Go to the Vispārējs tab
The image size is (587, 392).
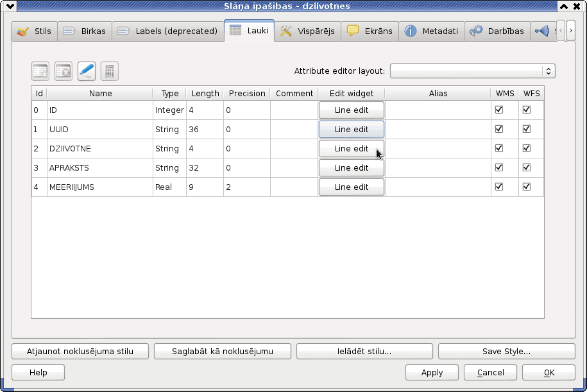[308, 31]
